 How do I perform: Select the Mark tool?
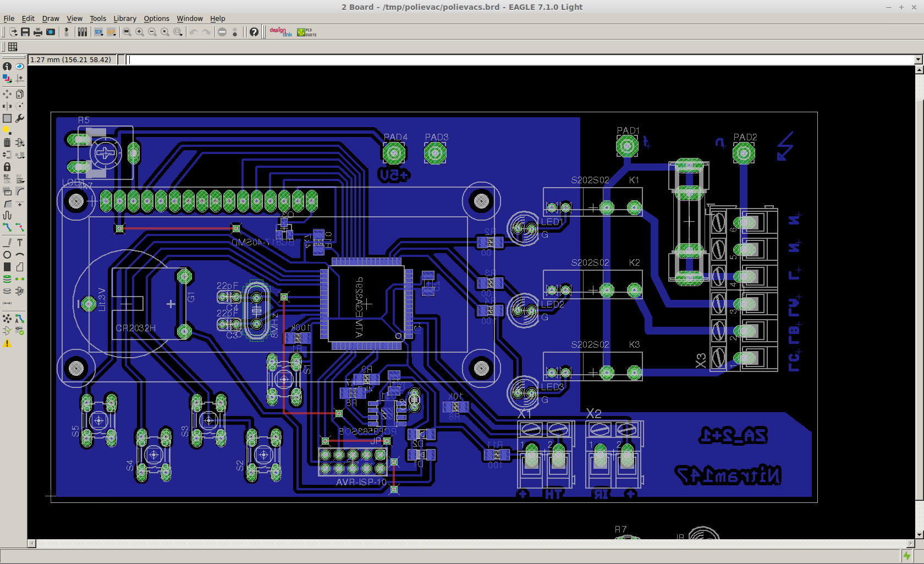point(20,78)
